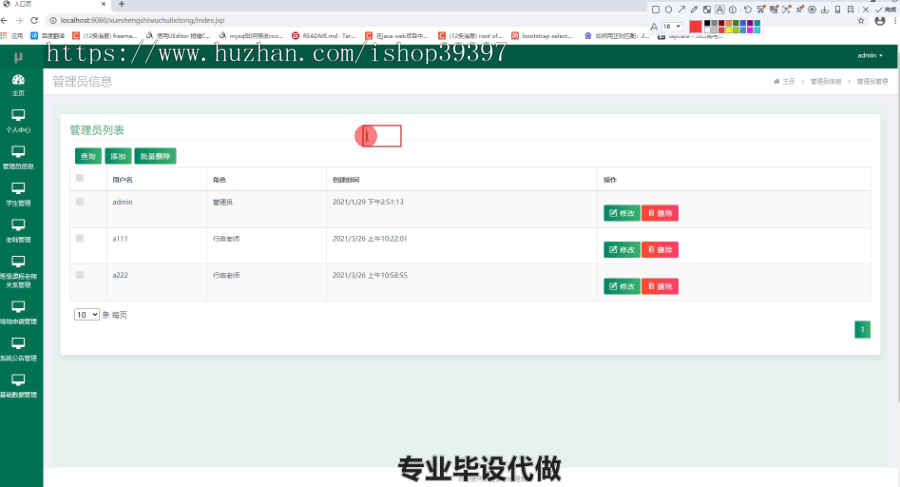Pick the yellow color swatch

pos(728,30)
